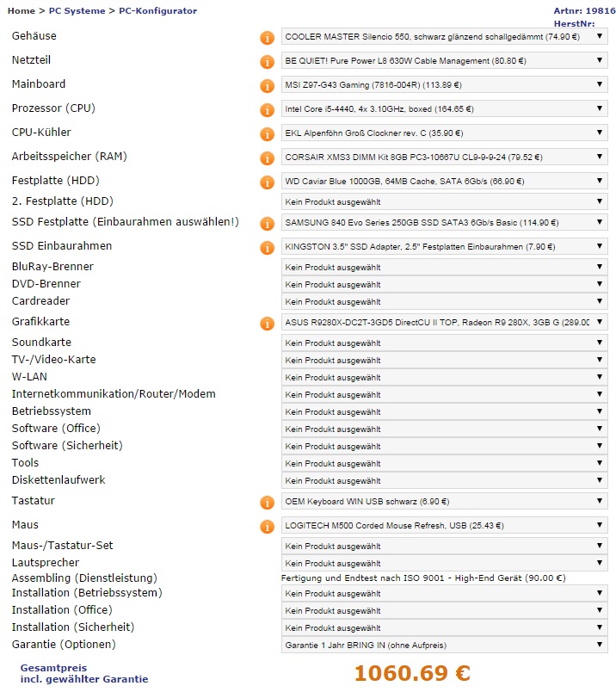The height and width of the screenshot is (692, 616).
Task: Open the info icon for Mainboard
Action: pyautogui.click(x=267, y=85)
